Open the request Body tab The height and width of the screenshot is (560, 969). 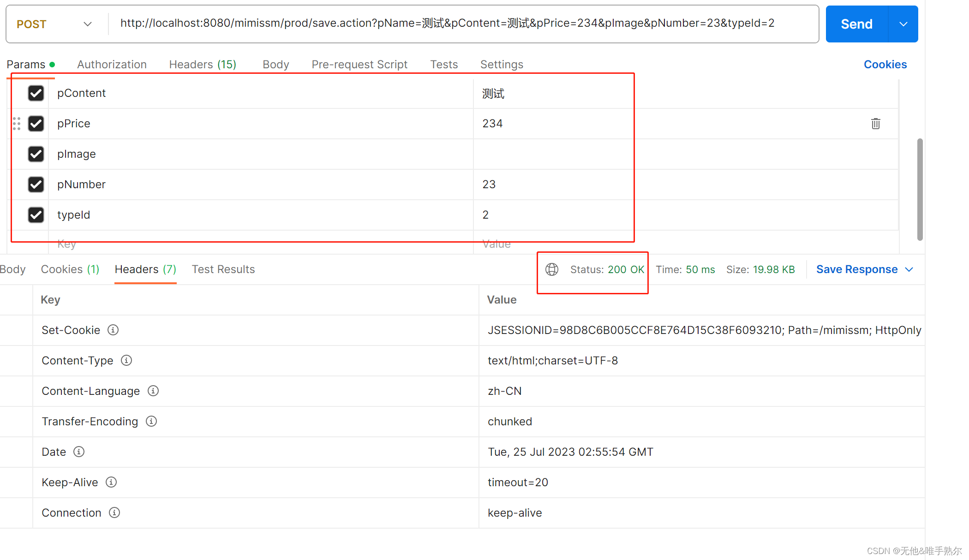(x=275, y=64)
